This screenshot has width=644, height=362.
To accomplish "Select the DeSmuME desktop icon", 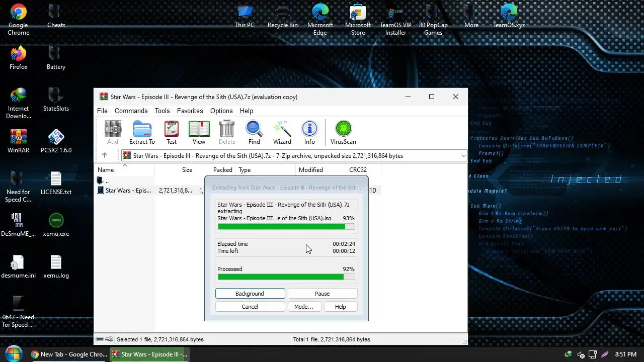I will coord(18,225).
